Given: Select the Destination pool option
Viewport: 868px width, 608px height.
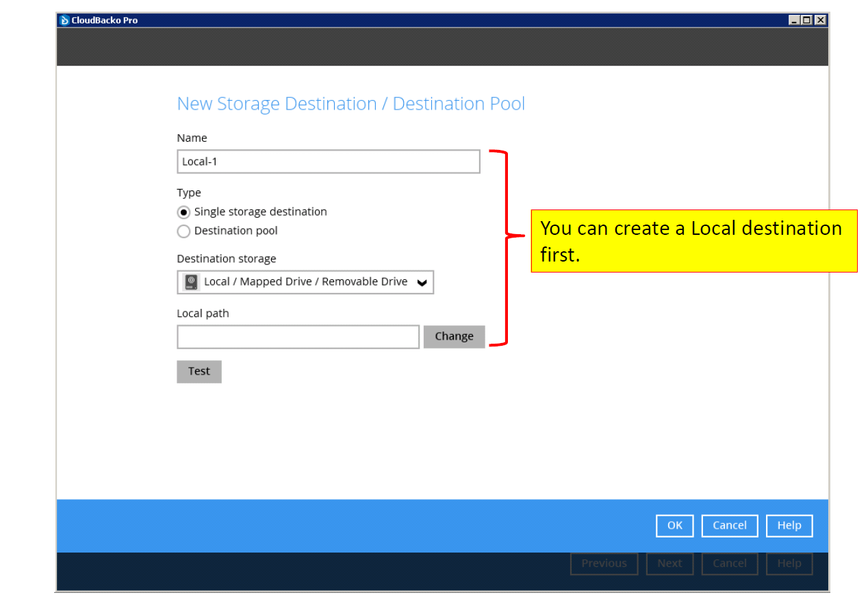Looking at the screenshot, I should 183,231.
